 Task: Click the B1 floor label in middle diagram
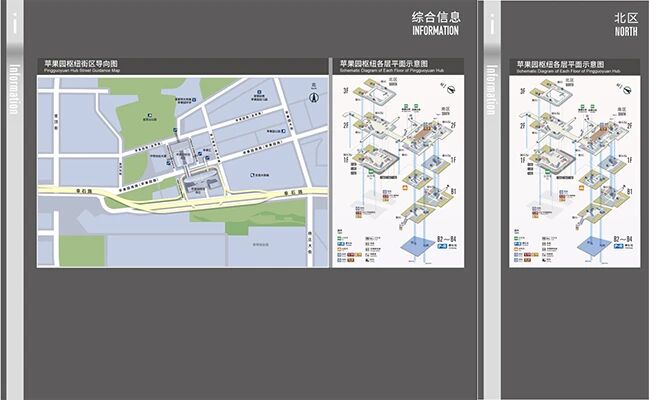[x=451, y=191]
